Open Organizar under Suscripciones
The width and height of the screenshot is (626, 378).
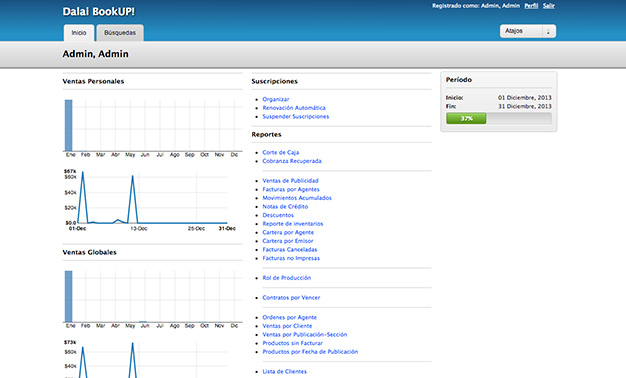point(276,99)
